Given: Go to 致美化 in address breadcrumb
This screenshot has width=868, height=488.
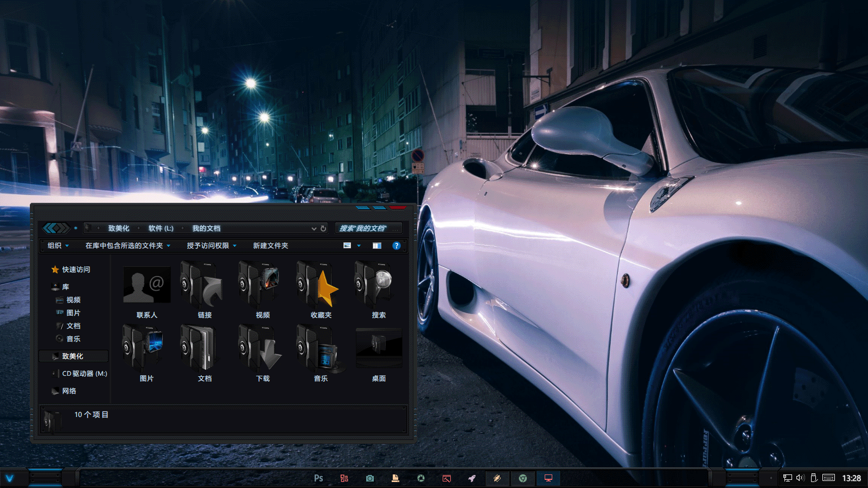Looking at the screenshot, I should point(118,228).
